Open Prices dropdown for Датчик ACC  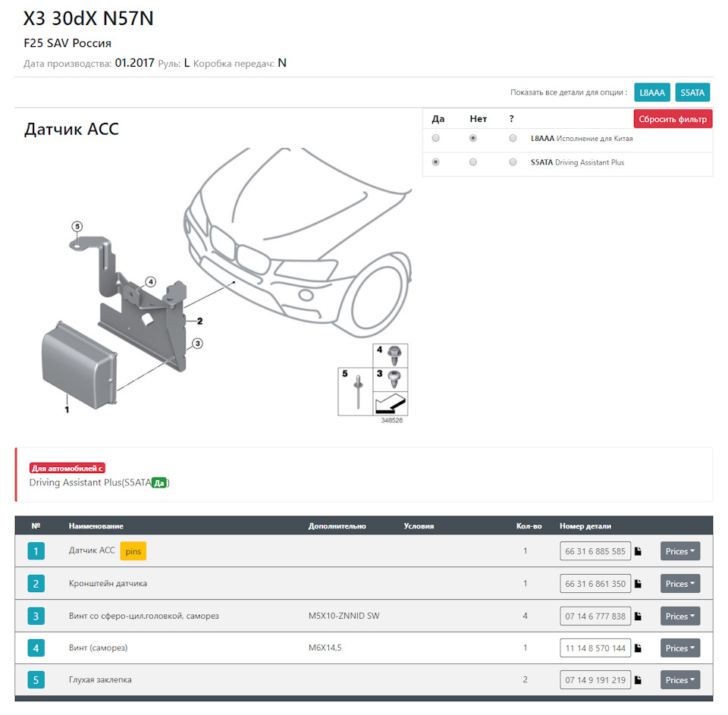[679, 551]
